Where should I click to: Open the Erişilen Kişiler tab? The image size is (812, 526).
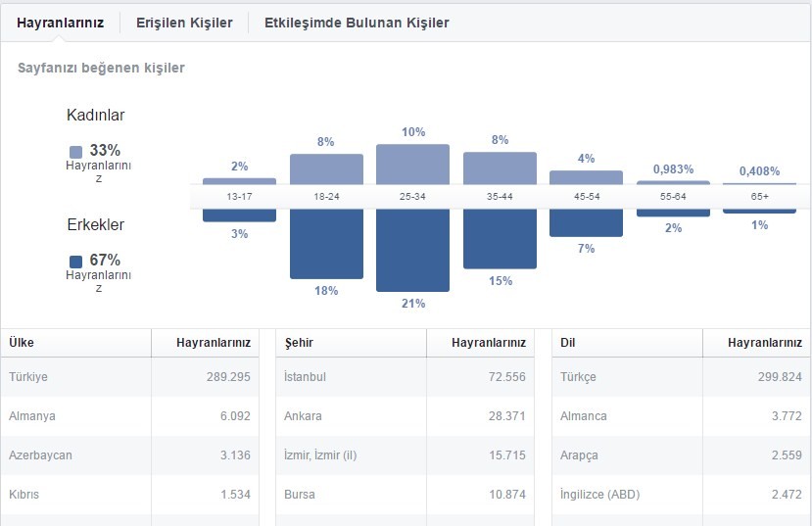point(184,23)
